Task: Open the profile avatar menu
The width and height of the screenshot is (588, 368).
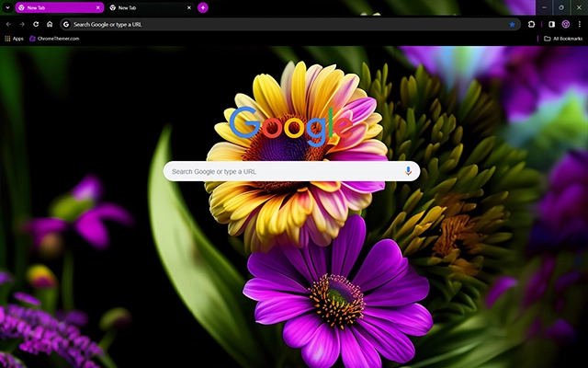Action: click(x=566, y=25)
